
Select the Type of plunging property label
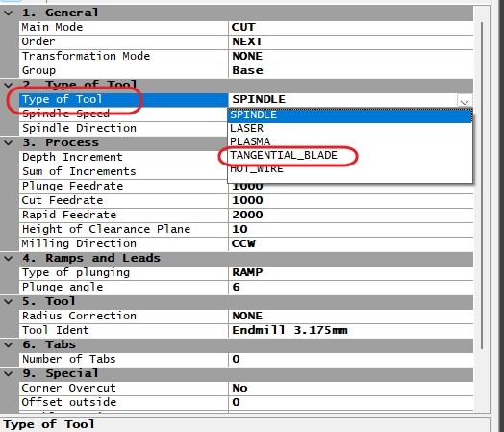tap(76, 273)
